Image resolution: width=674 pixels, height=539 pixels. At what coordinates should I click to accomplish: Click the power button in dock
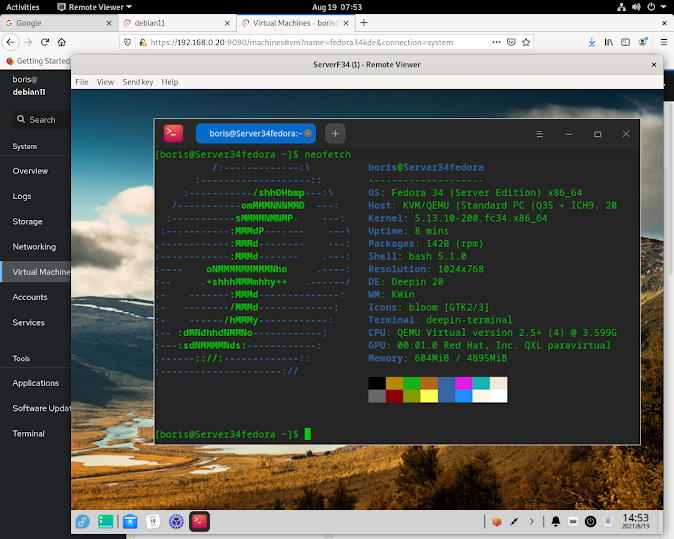pos(591,522)
